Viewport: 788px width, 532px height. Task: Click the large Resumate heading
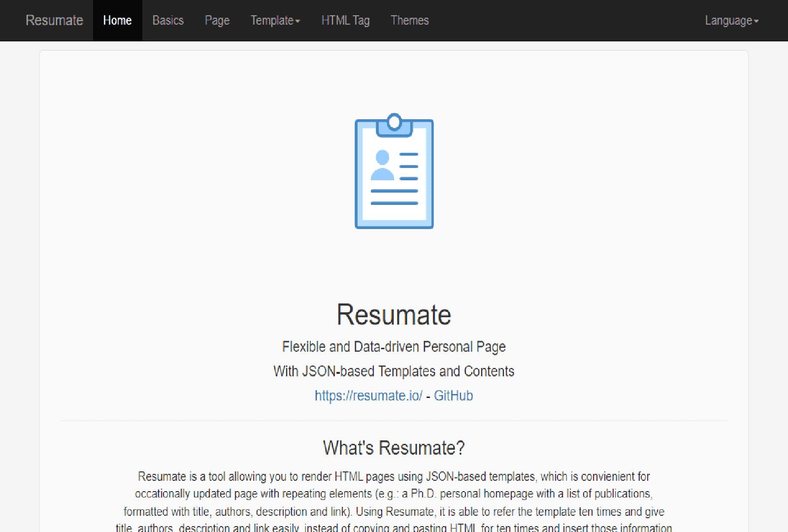[394, 314]
